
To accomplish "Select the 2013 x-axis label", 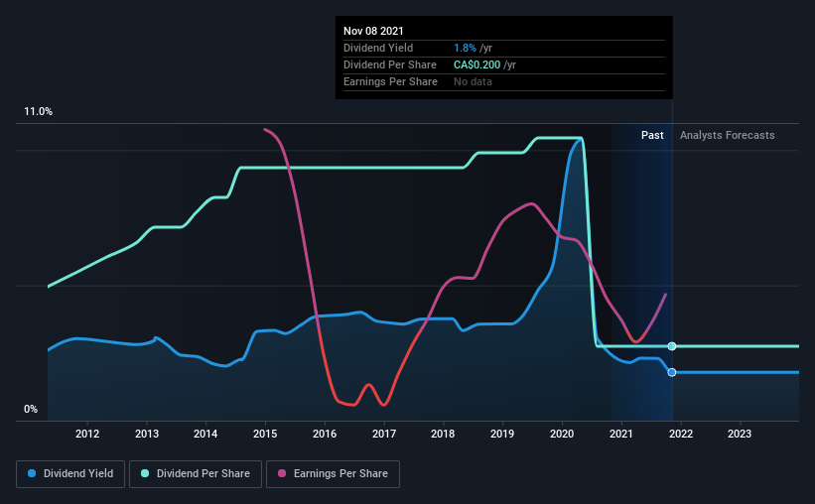I will point(147,434).
